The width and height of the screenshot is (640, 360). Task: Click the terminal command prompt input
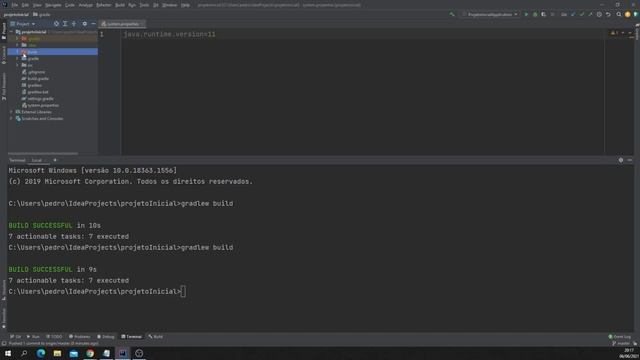tap(183, 291)
